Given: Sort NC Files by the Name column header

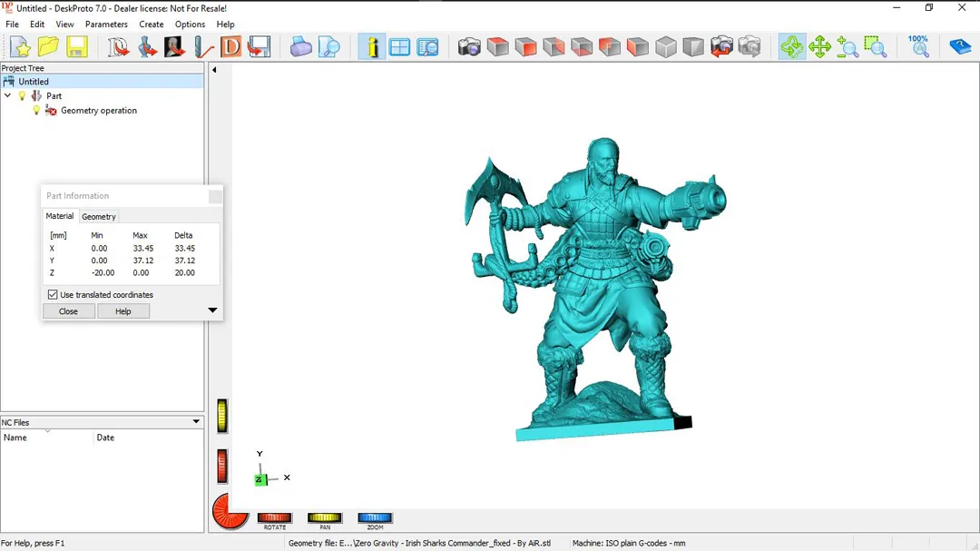Looking at the screenshot, I should (x=47, y=438).
